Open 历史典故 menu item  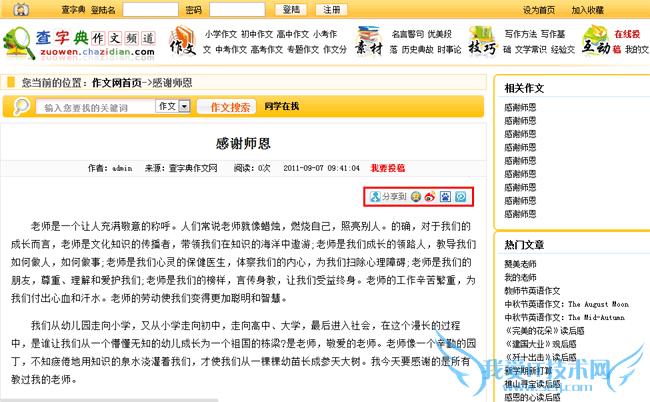coord(417,49)
